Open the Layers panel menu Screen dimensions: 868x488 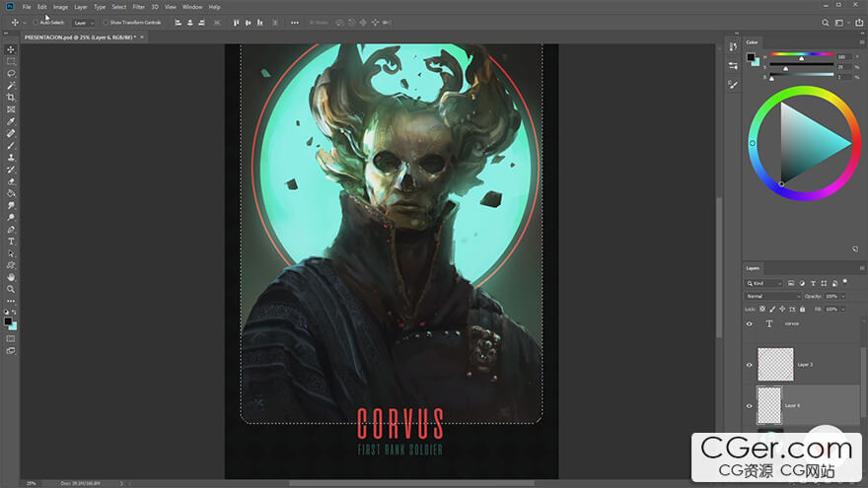(x=861, y=268)
